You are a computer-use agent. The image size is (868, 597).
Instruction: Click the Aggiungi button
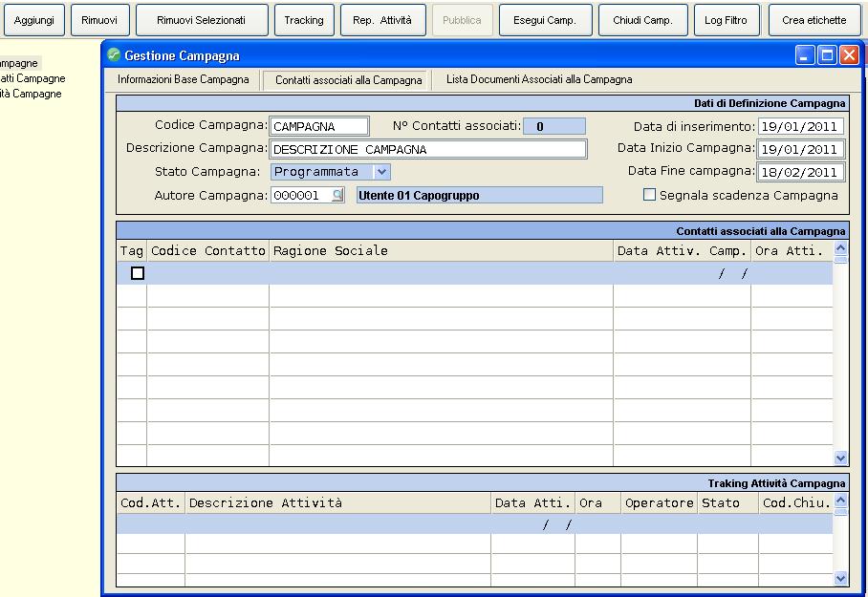(34, 20)
